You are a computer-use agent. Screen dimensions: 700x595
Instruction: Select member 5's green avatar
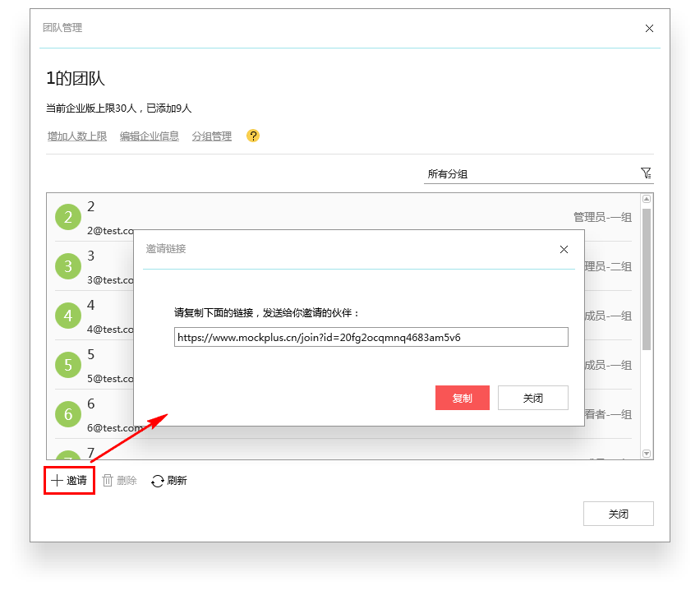68,365
